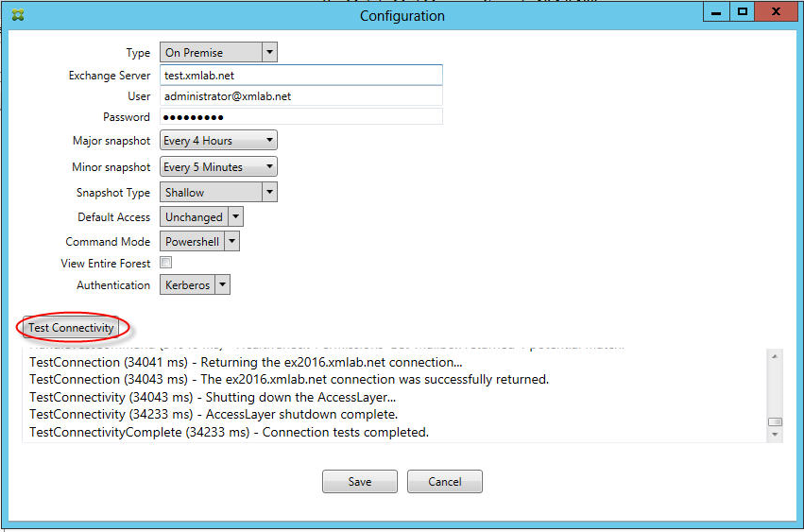804x532 pixels.
Task: Enable the View Entire Forest checkbox
Action: pyautogui.click(x=165, y=263)
